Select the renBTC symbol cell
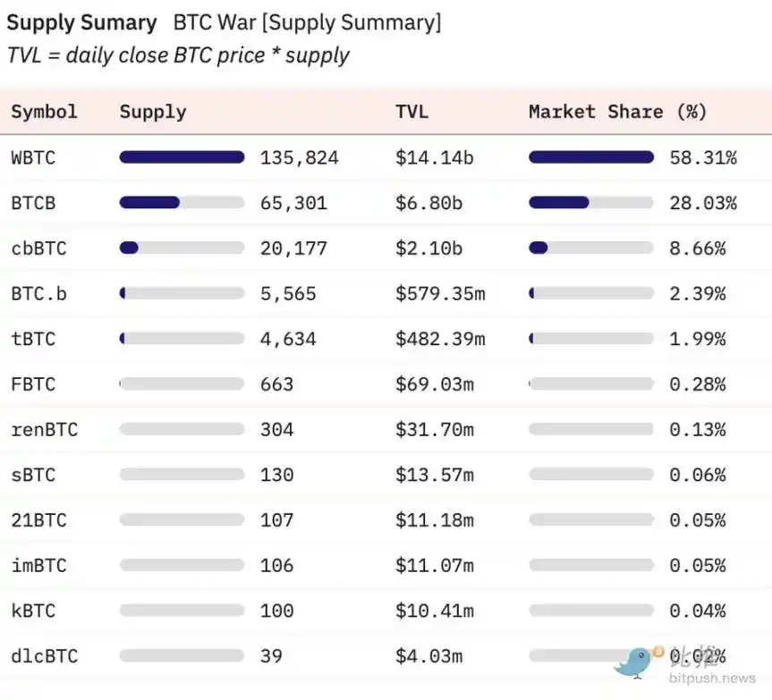Screen dimensions: 772x700 (45, 429)
